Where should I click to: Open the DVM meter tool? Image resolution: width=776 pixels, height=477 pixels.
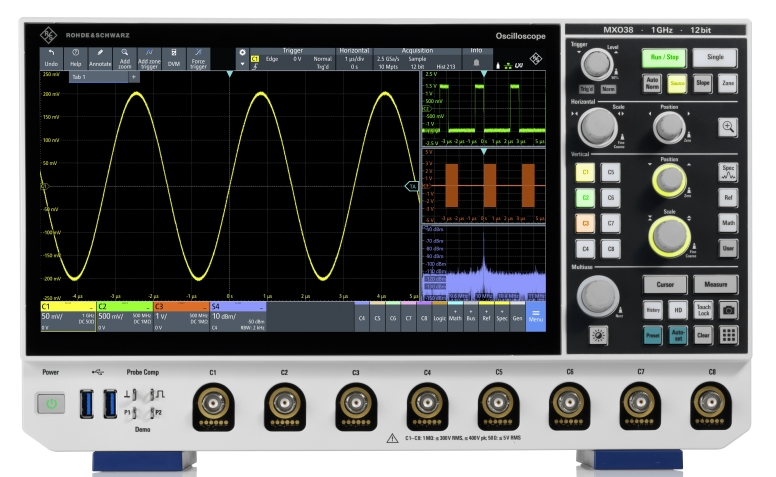(x=174, y=57)
